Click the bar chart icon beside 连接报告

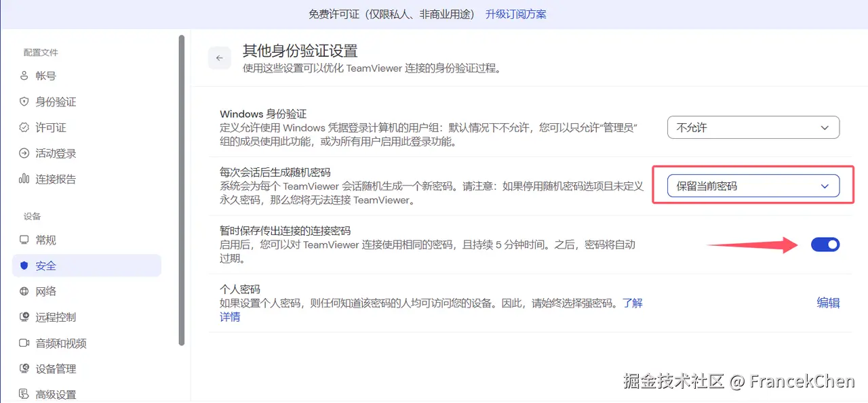[x=24, y=179]
